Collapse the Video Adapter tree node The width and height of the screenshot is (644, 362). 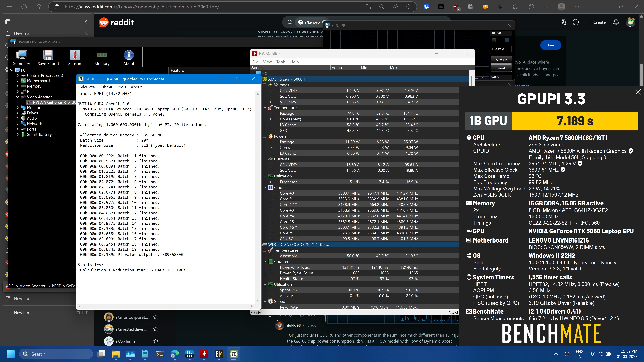17,97
